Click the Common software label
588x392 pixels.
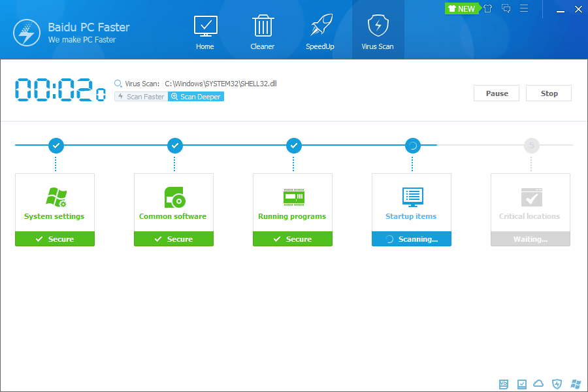pyautogui.click(x=173, y=216)
